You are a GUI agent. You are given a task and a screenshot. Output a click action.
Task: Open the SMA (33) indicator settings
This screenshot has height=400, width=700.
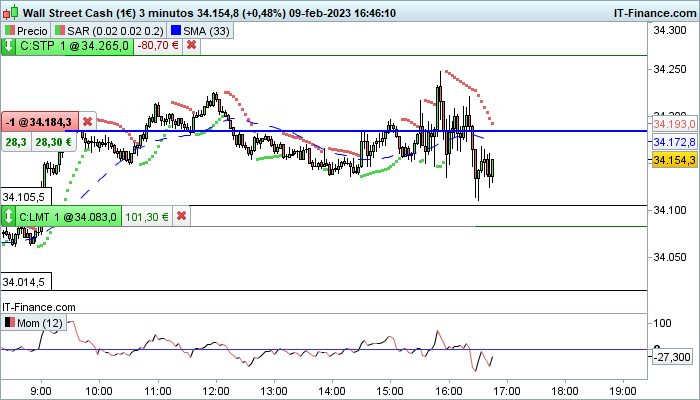click(x=200, y=31)
